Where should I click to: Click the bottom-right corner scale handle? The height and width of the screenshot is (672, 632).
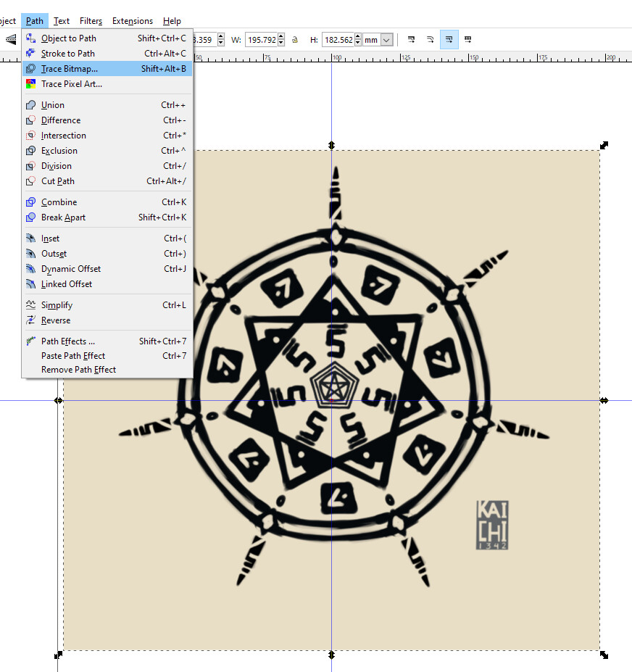(604, 655)
